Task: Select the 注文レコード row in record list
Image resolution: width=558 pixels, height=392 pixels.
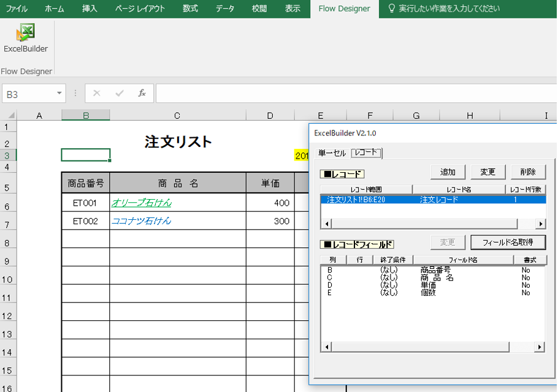Action: point(433,200)
